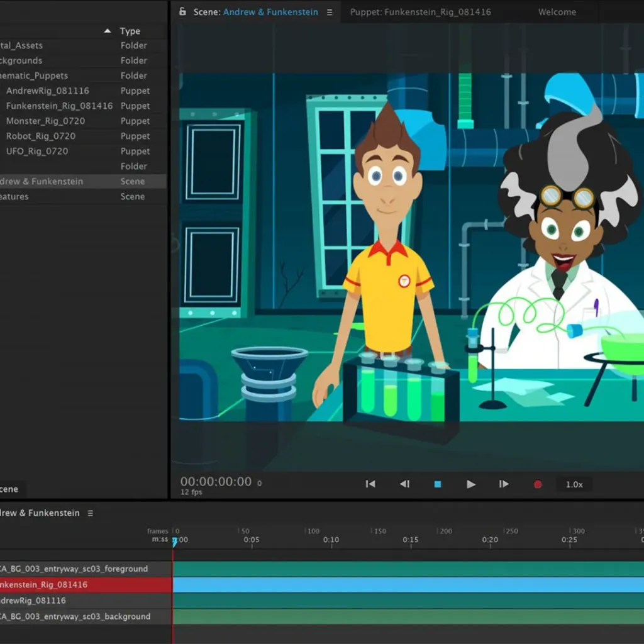This screenshot has height=644, width=644.
Task: Click the timeline playhead marker at 0:00
Action: [175, 541]
